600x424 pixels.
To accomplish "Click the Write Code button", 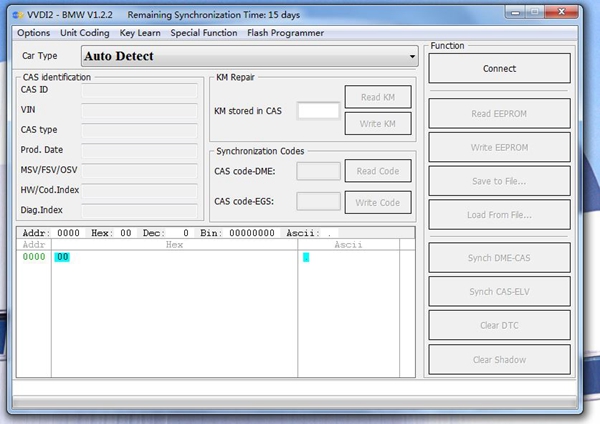I will [378, 202].
